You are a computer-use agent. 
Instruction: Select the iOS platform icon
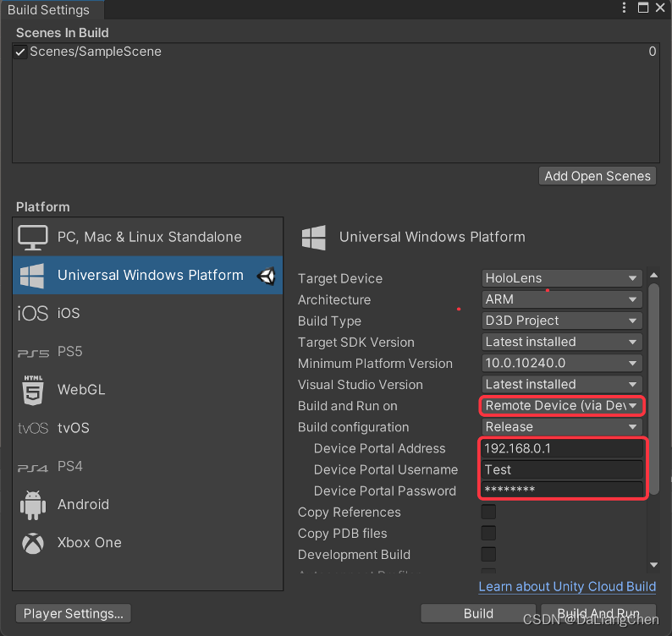tap(32, 314)
